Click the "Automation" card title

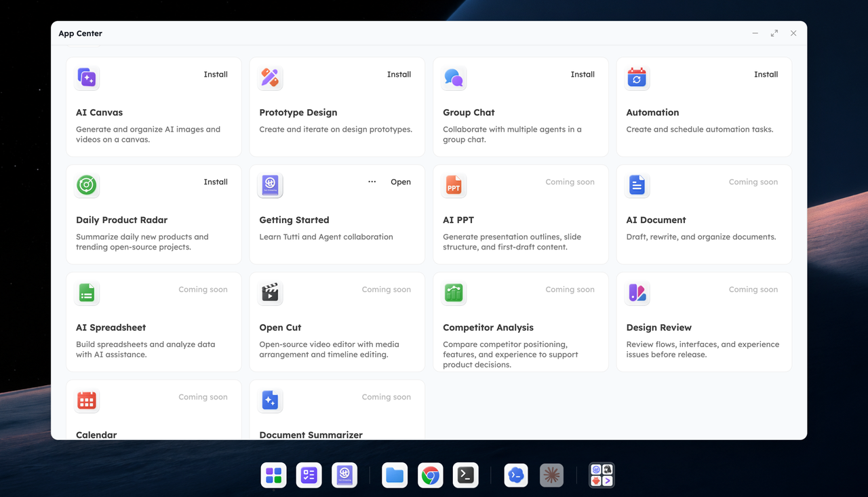(652, 113)
